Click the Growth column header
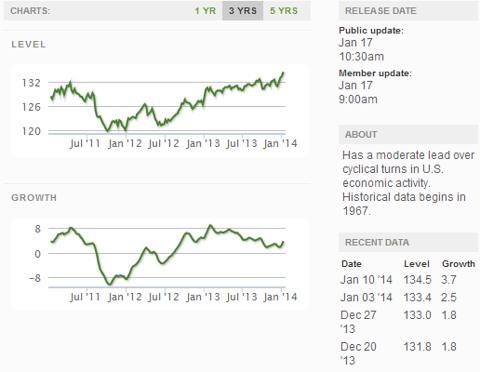Screen dimensions: 480x372 (458, 264)
